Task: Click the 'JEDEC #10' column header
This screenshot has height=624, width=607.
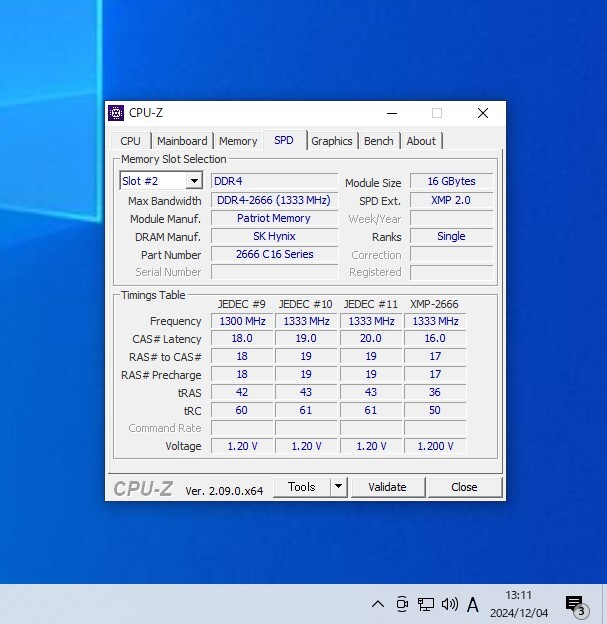Action: (x=306, y=304)
